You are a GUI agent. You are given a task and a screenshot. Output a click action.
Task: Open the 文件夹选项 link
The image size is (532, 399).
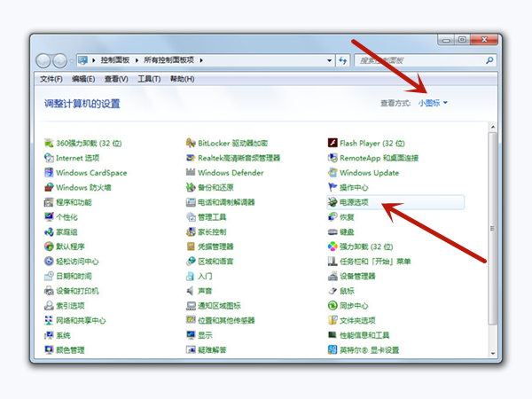(x=357, y=321)
